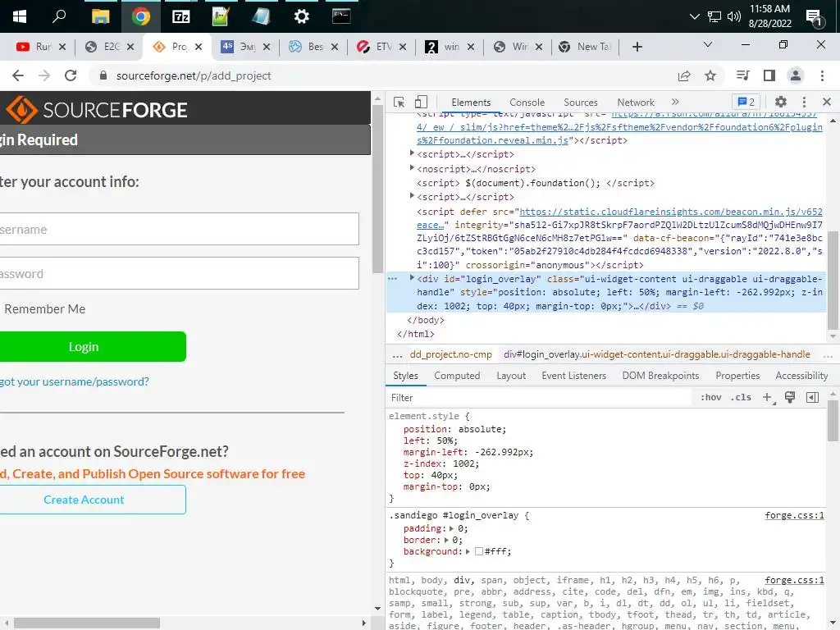The image size is (840, 630).
Task: Show hidden tray icons chevron
Action: coord(694,16)
